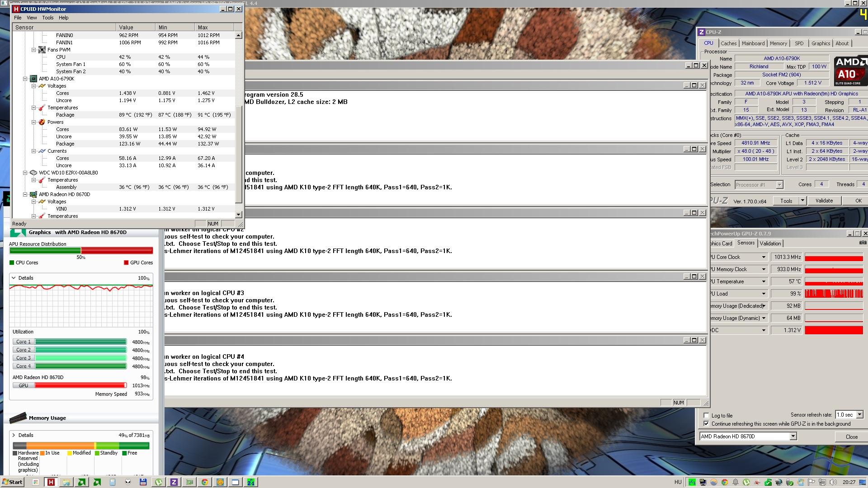Collapse the Currents node in HWMonitor
This screenshot has width=868, height=488.
33,151
